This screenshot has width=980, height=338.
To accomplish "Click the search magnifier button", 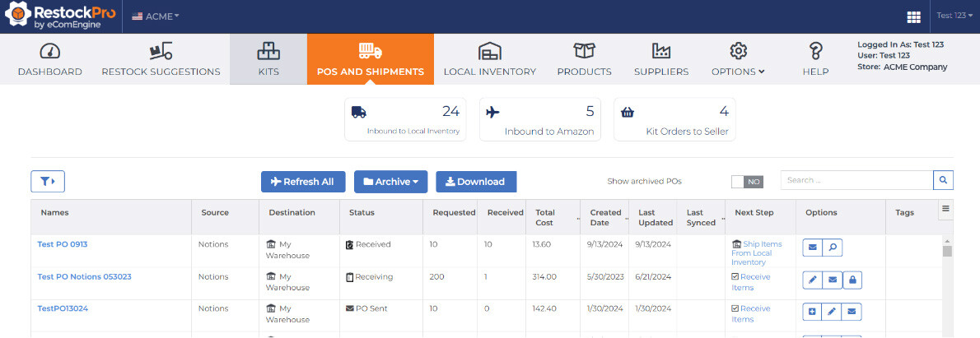I will (943, 180).
